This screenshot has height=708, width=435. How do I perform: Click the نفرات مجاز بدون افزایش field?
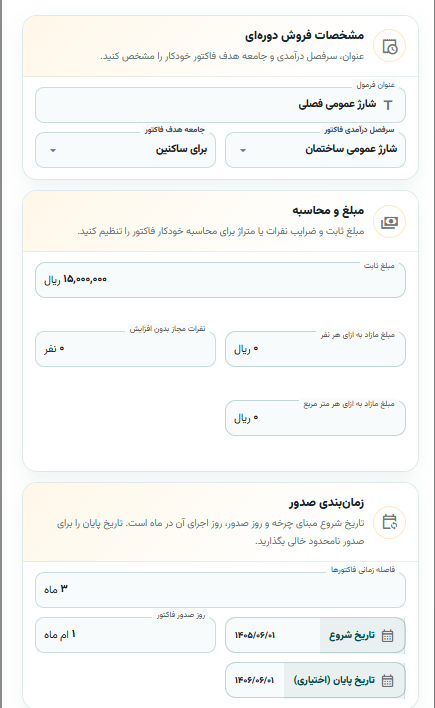126,349
